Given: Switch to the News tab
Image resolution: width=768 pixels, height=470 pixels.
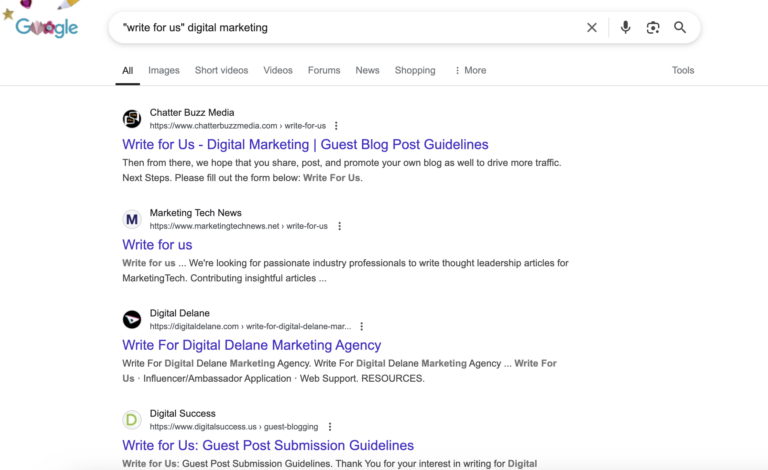Looking at the screenshot, I should point(367,70).
